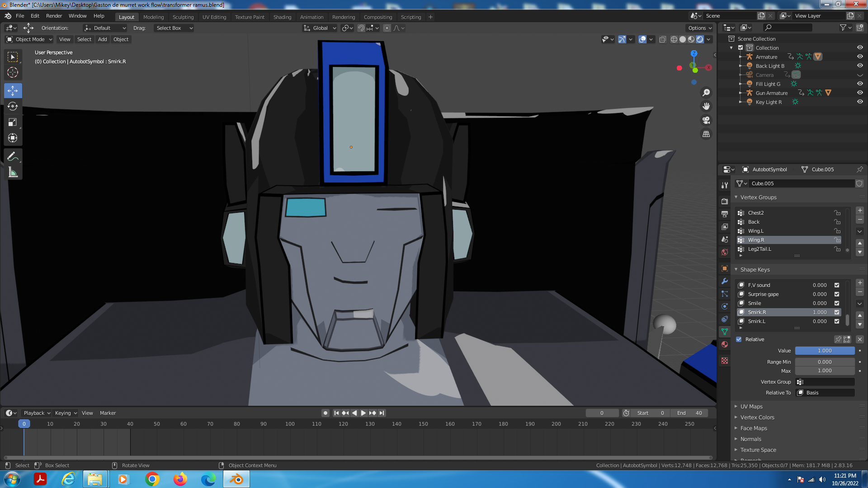Viewport: 868px width, 488px height.
Task: Switch perspective/orthographic projection grid icon
Action: (x=706, y=134)
